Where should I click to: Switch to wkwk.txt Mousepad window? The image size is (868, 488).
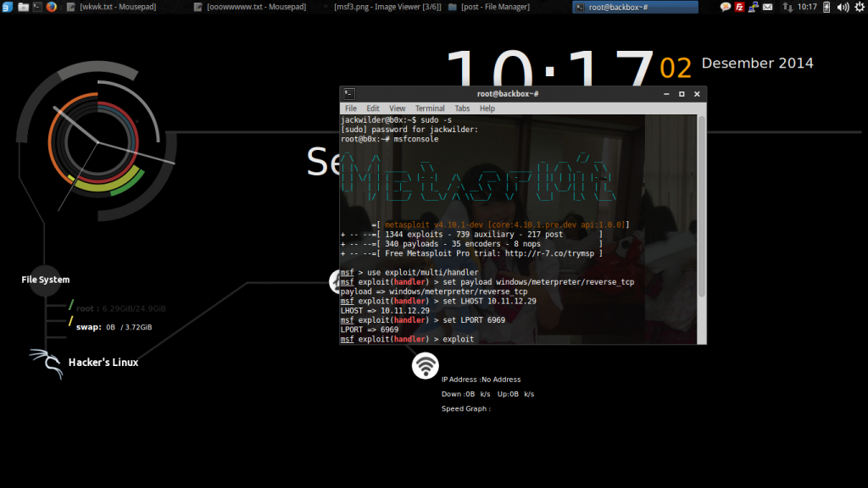point(111,7)
